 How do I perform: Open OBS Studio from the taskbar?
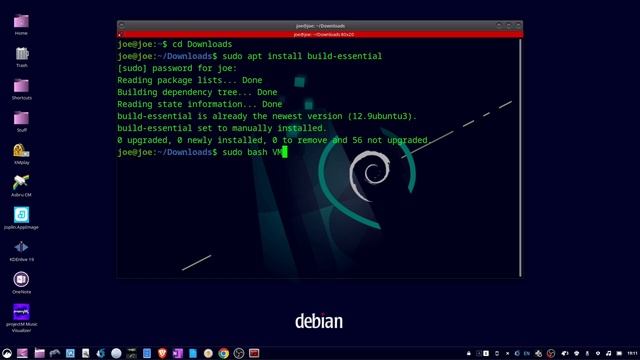239,353
